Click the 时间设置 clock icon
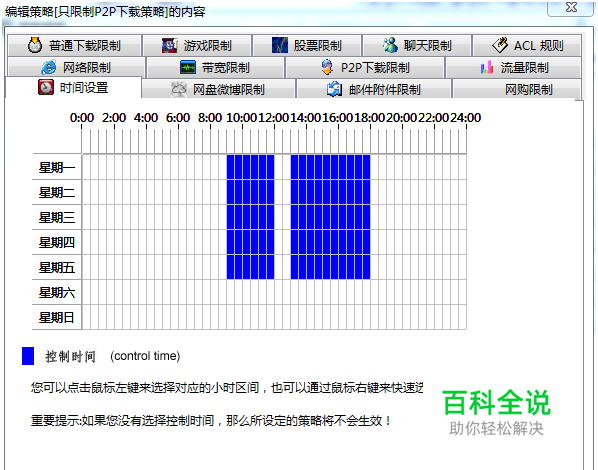This screenshot has height=470, width=598. tap(46, 87)
